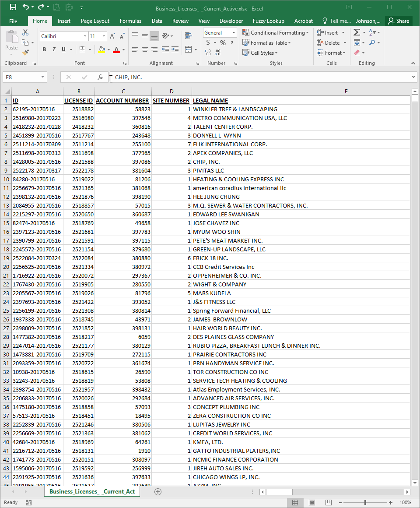Apply the red Font Color
The width and height of the screenshot is (420, 508).
pyautogui.click(x=116, y=49)
